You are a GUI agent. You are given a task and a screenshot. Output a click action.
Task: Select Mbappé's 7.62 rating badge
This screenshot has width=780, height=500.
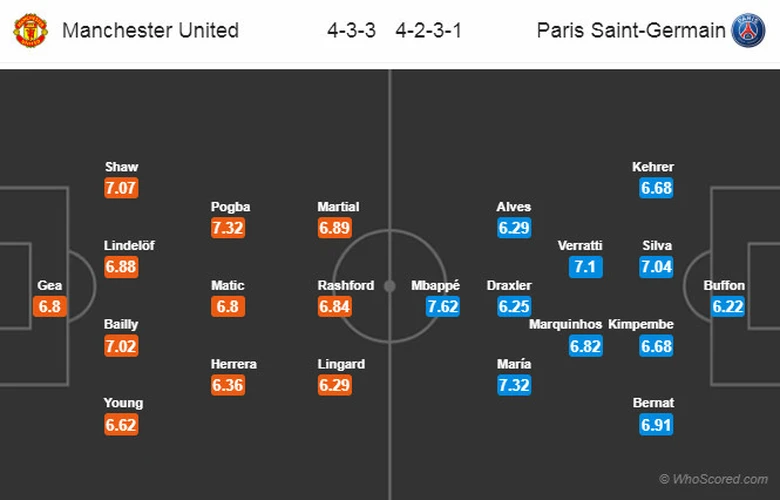pos(442,306)
